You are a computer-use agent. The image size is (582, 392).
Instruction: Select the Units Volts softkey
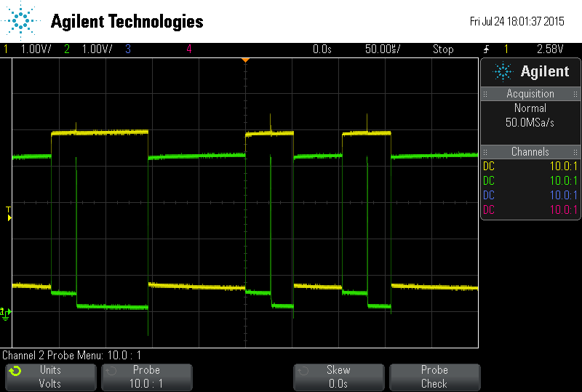(x=51, y=377)
